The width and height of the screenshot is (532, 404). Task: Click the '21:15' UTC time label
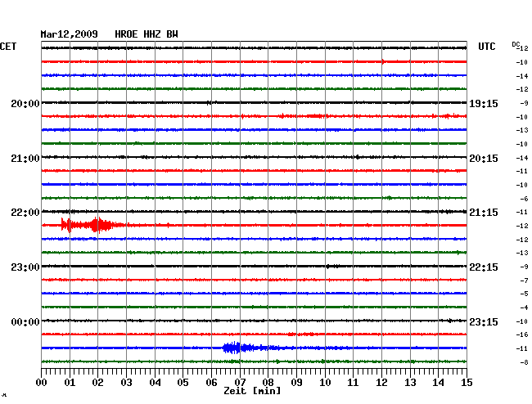484,213
